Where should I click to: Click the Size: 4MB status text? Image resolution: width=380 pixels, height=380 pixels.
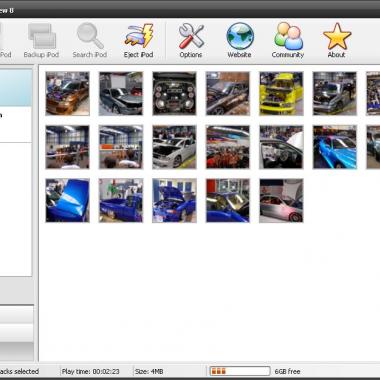pos(149,371)
